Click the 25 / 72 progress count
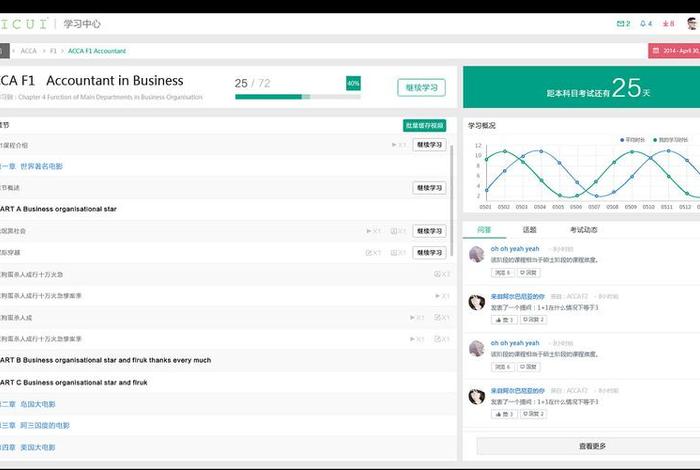This screenshot has height=470, width=700. coord(252,83)
